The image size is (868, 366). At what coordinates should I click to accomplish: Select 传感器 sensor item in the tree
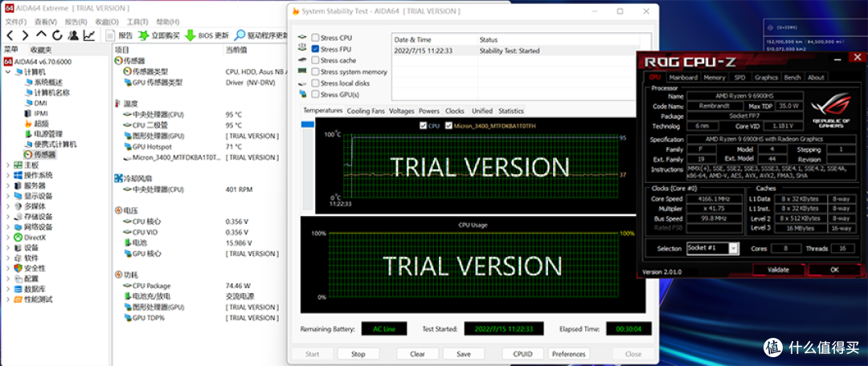(40, 155)
